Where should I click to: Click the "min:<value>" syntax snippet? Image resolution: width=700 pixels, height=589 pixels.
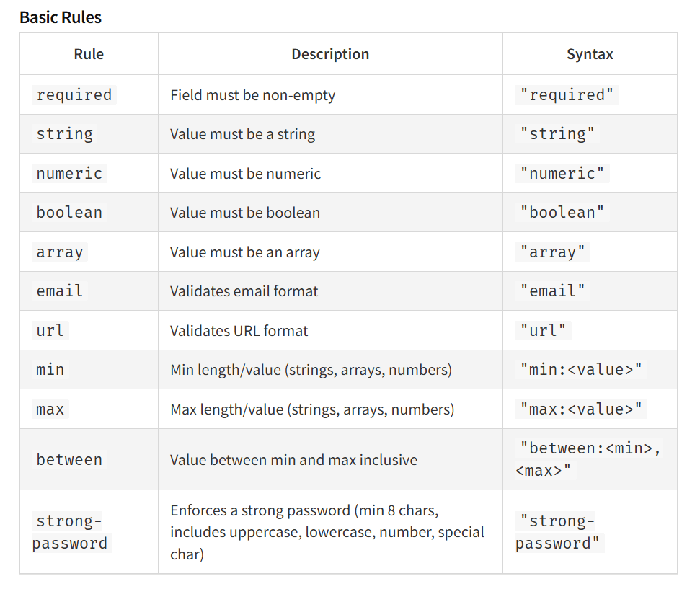click(581, 370)
